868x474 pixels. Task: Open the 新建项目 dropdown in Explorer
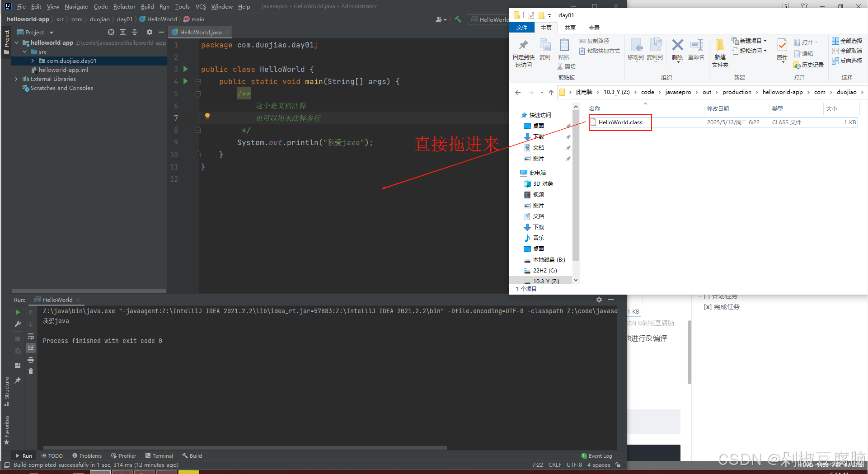pos(749,41)
